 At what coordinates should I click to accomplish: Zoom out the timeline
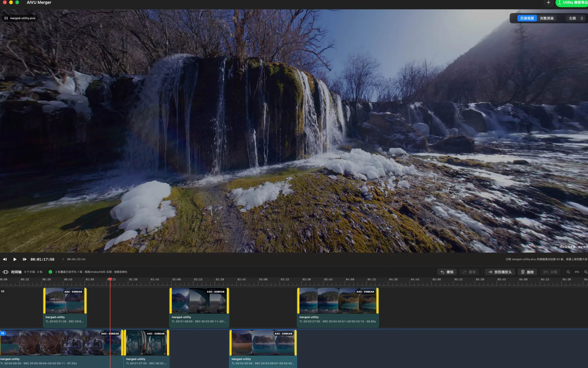(x=568, y=272)
